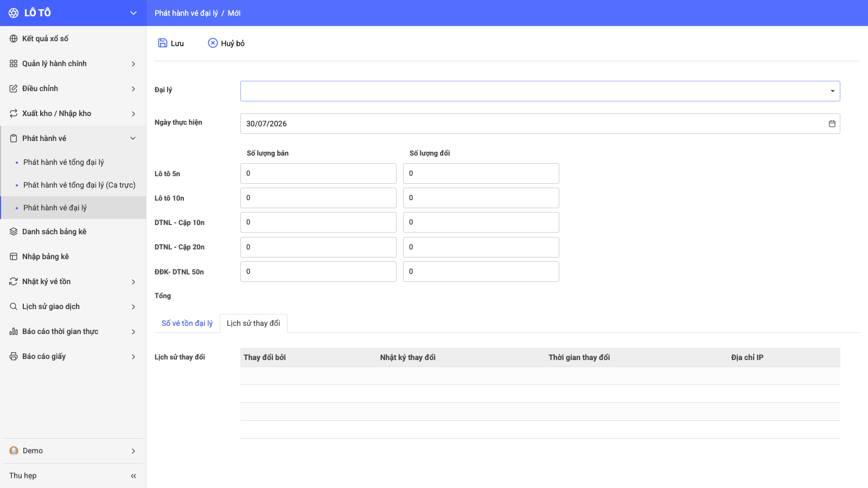
Task: Expand the Báo cáo thời gian thực arrow
Action: tap(133, 331)
